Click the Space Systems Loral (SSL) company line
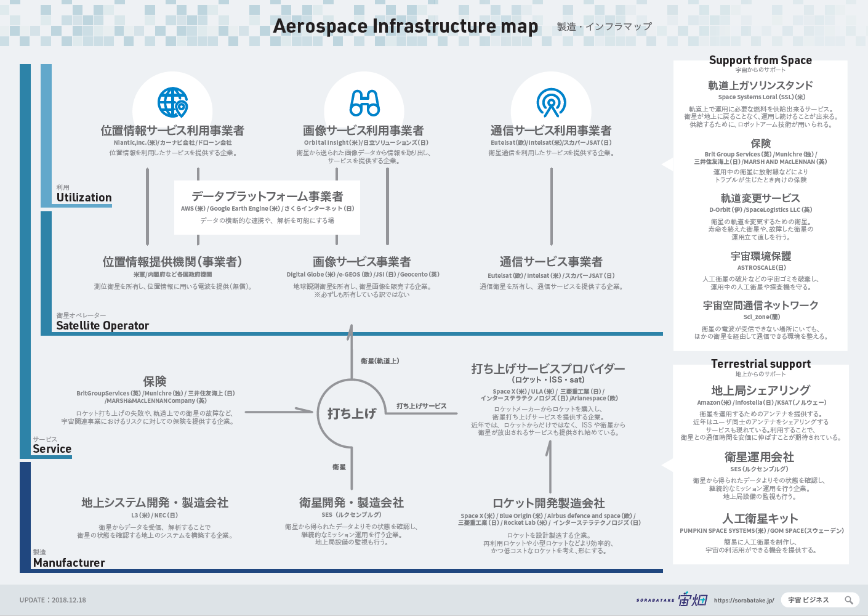Screen dimensions: 868x616 click(762, 97)
